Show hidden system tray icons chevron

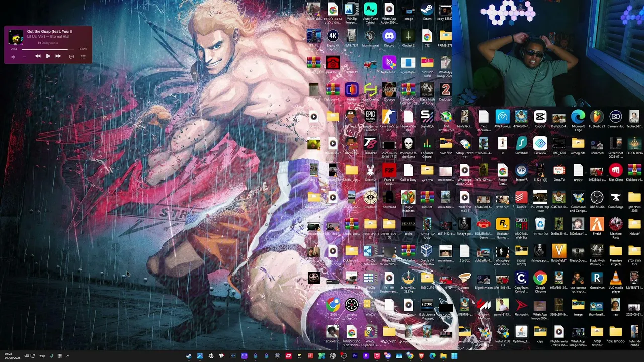(x=68, y=356)
